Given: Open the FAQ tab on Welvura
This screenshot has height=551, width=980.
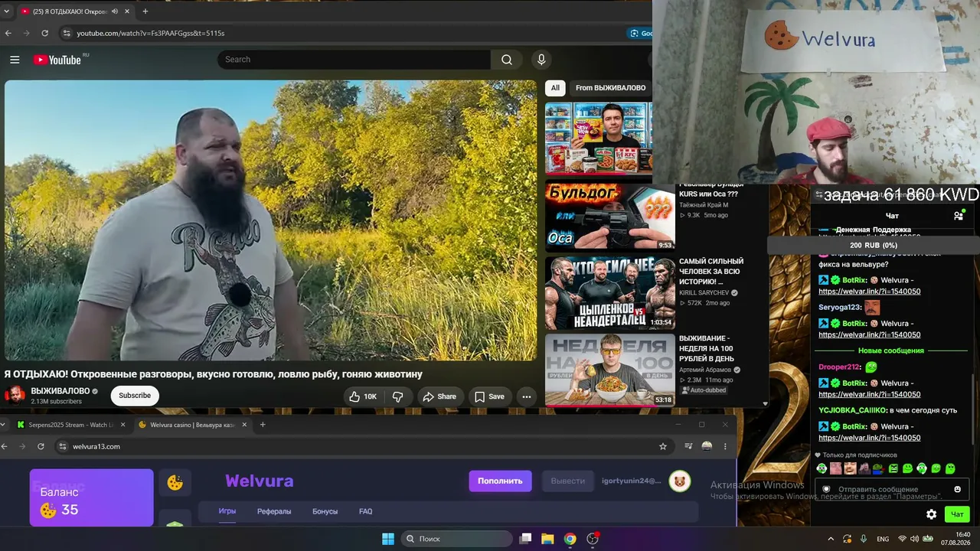Looking at the screenshot, I should [366, 511].
